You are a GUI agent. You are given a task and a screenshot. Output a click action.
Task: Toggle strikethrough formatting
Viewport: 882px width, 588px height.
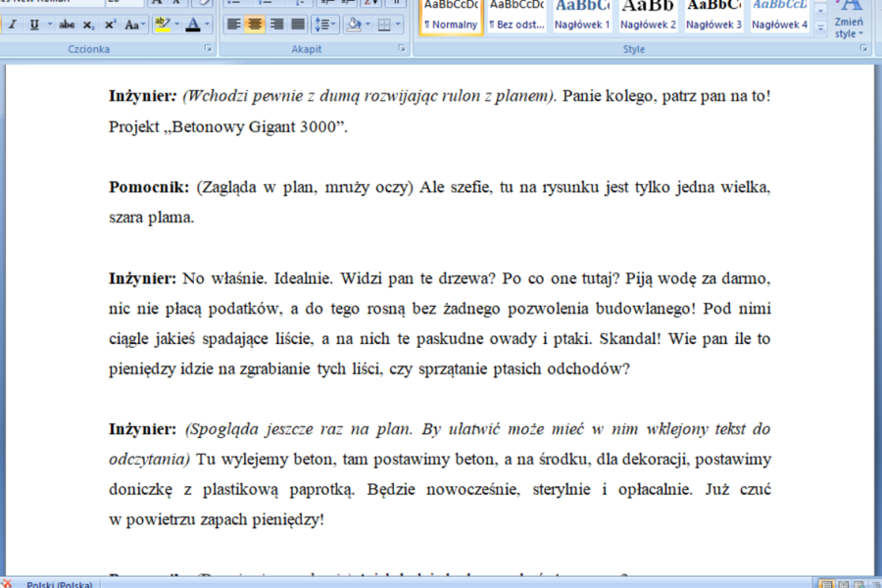click(67, 24)
